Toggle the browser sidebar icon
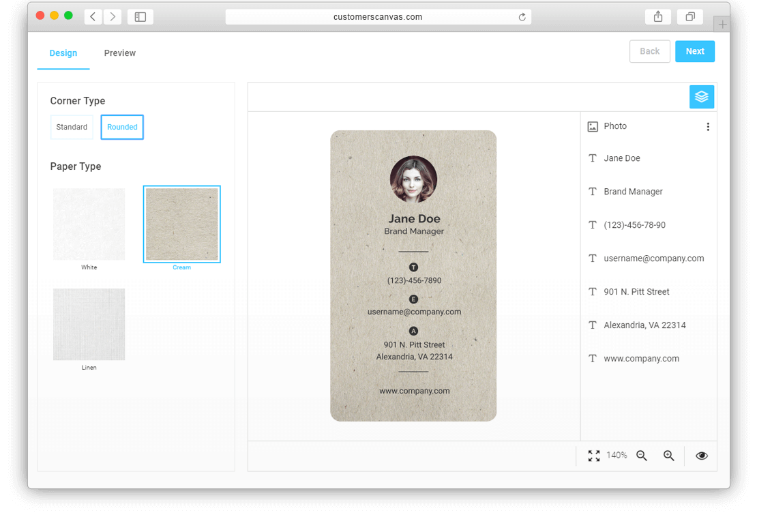 coord(140,16)
